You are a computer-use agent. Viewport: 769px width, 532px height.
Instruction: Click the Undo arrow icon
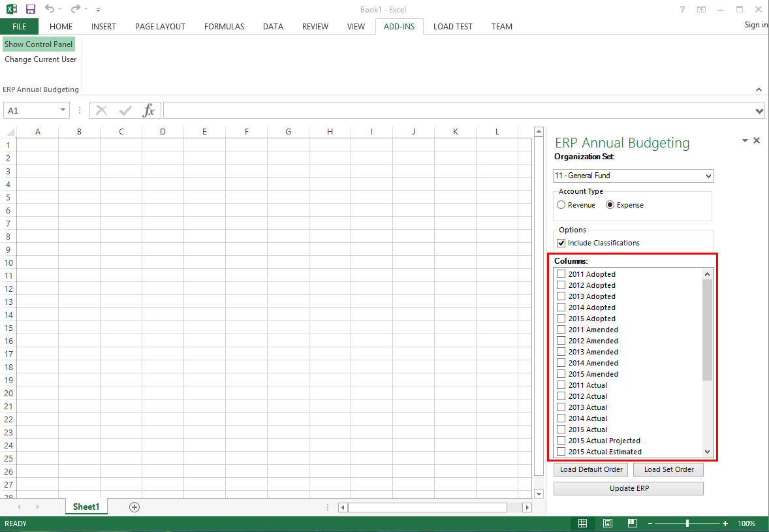(50, 9)
